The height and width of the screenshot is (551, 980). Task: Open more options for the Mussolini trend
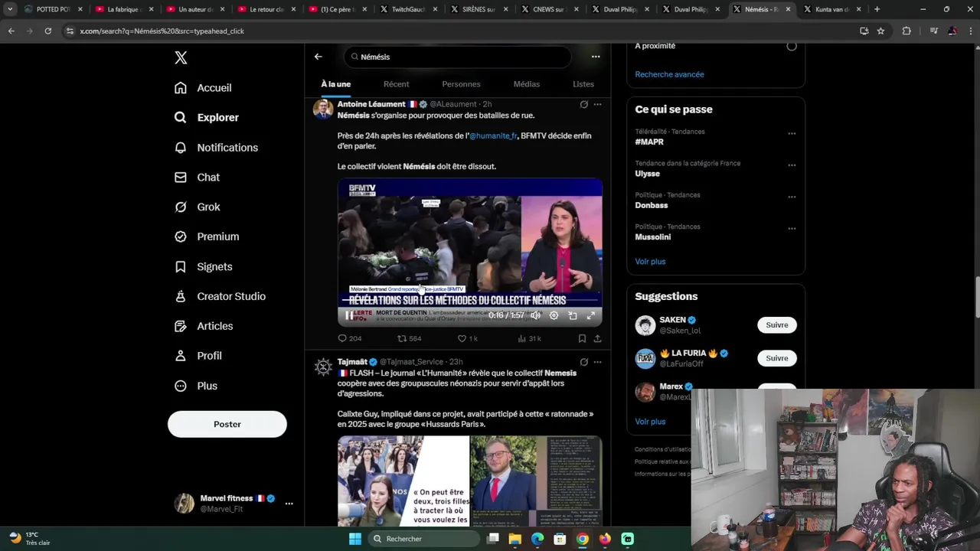coord(792,228)
